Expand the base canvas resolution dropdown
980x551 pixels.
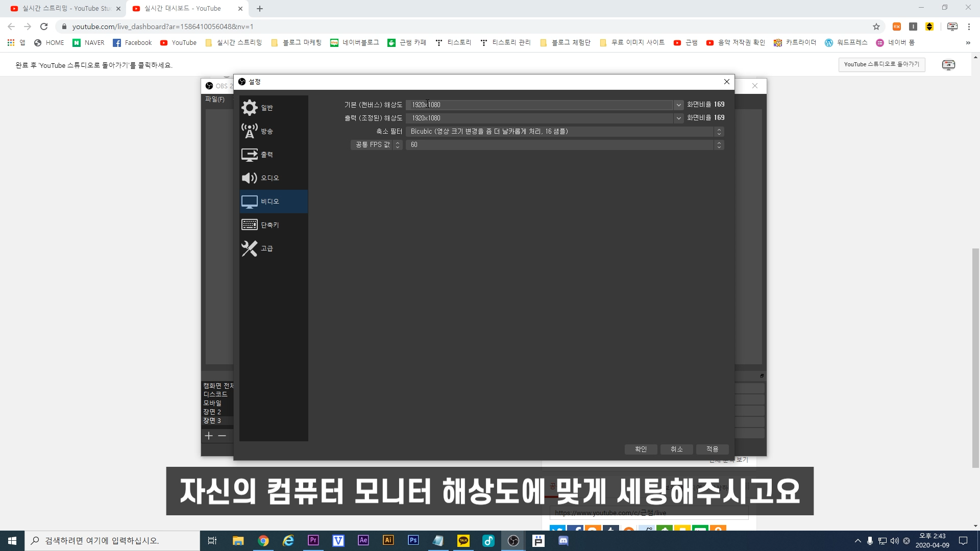(x=678, y=105)
